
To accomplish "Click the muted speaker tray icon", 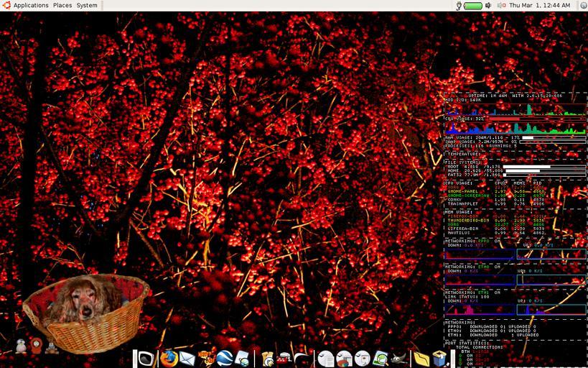I will (500, 5).
